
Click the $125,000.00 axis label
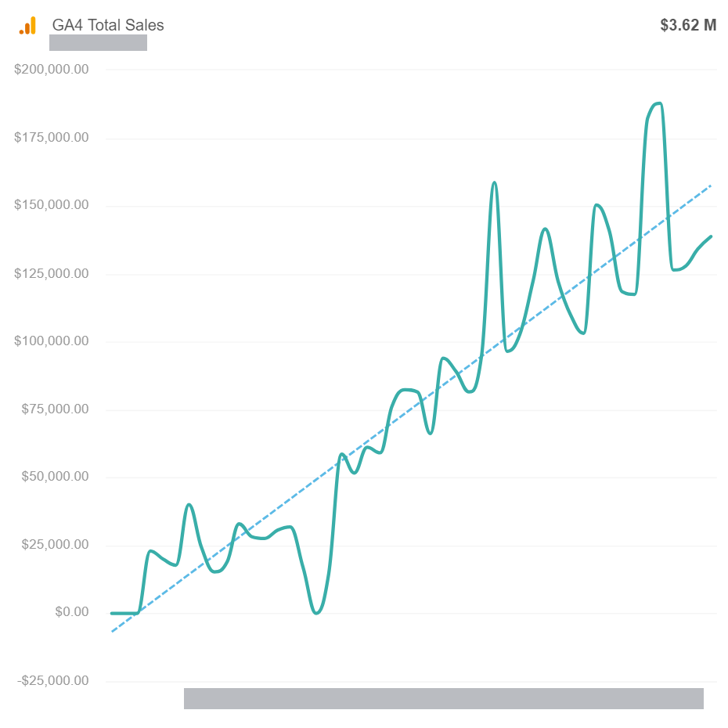[x=52, y=273]
